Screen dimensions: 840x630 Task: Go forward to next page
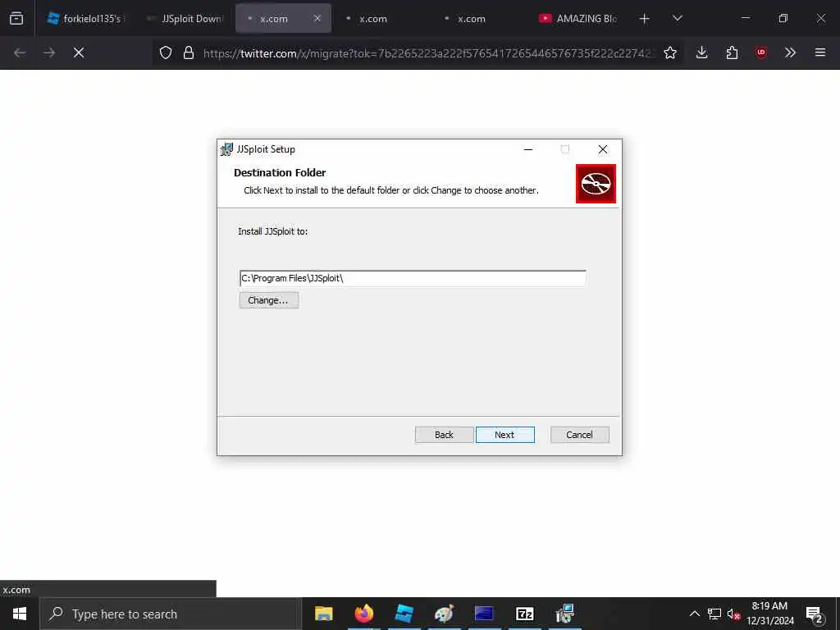click(x=49, y=52)
